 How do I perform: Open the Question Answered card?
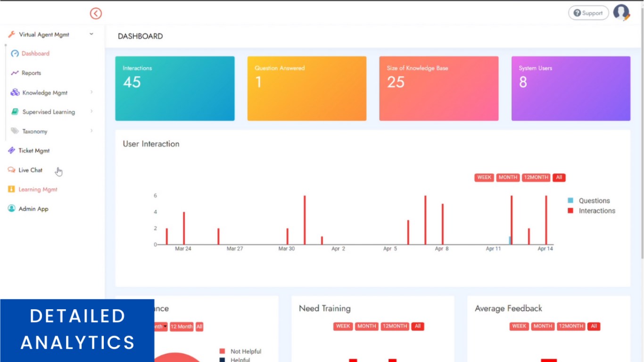click(x=307, y=89)
